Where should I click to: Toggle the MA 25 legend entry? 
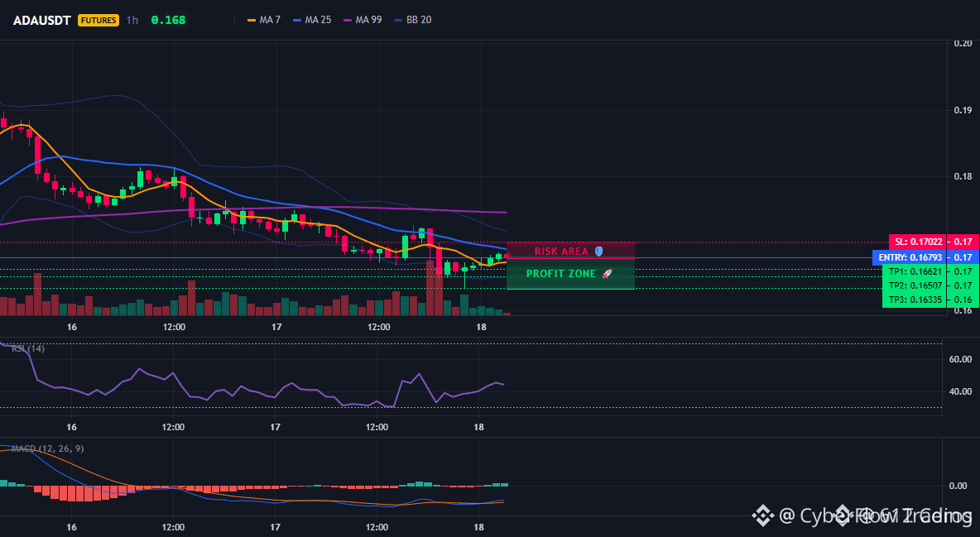(x=312, y=20)
